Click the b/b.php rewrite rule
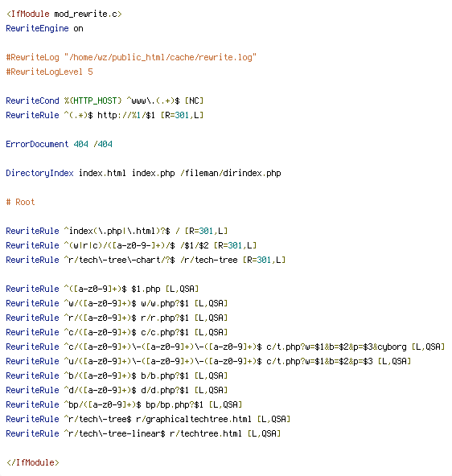The width and height of the screenshot is (452, 476). 117,375
